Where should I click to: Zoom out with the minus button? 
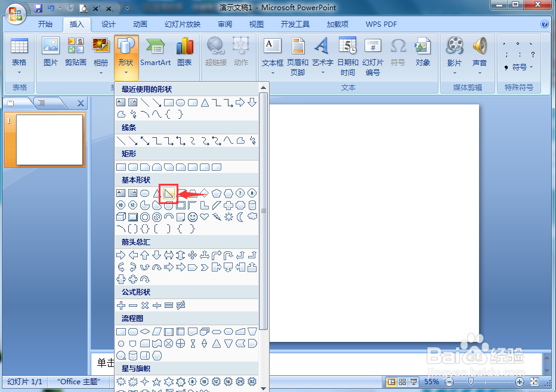coord(450,382)
